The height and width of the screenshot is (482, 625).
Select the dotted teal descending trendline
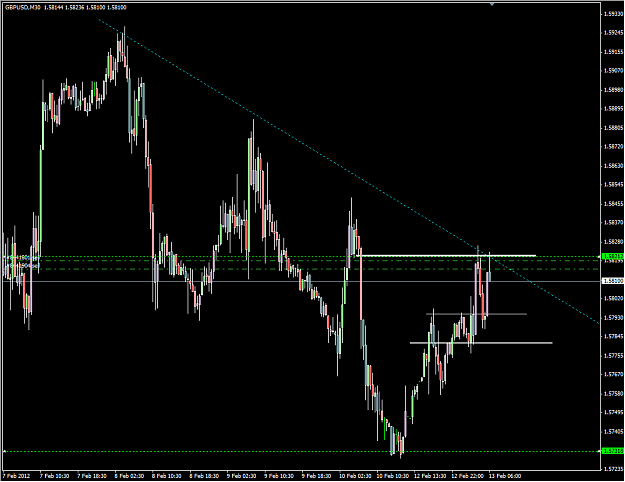pos(349,172)
